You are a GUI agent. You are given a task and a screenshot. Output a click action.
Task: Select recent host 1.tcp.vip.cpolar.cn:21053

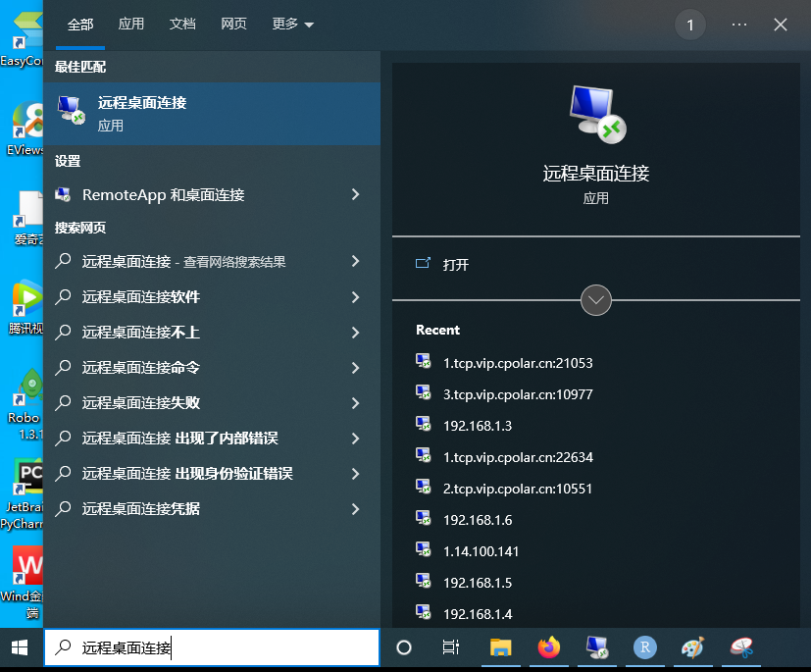pyautogui.click(x=517, y=363)
